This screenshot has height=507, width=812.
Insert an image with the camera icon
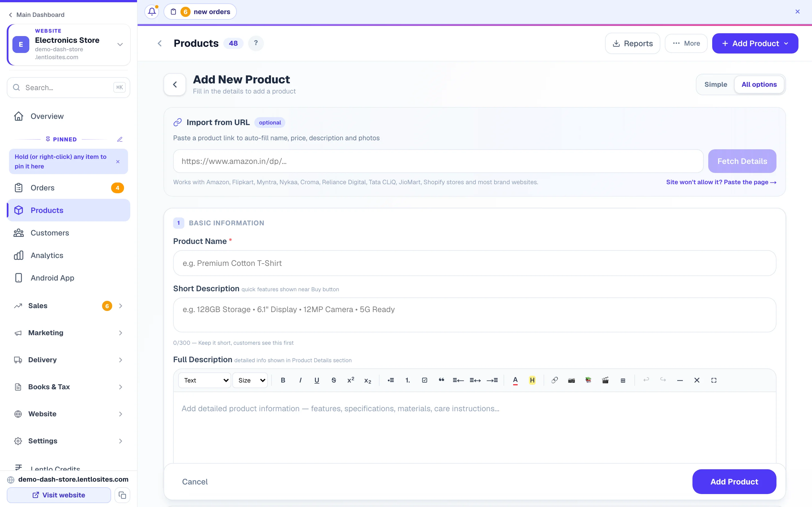[572, 380]
